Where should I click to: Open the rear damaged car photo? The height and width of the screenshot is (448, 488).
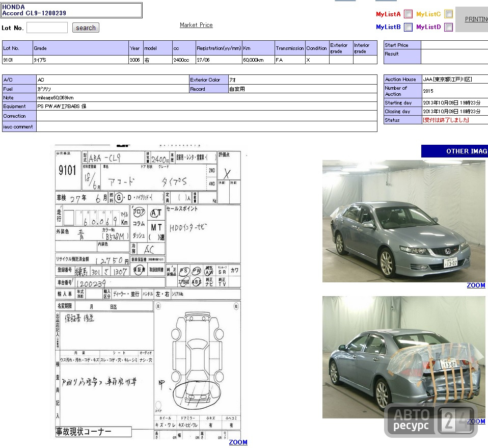[x=403, y=357]
